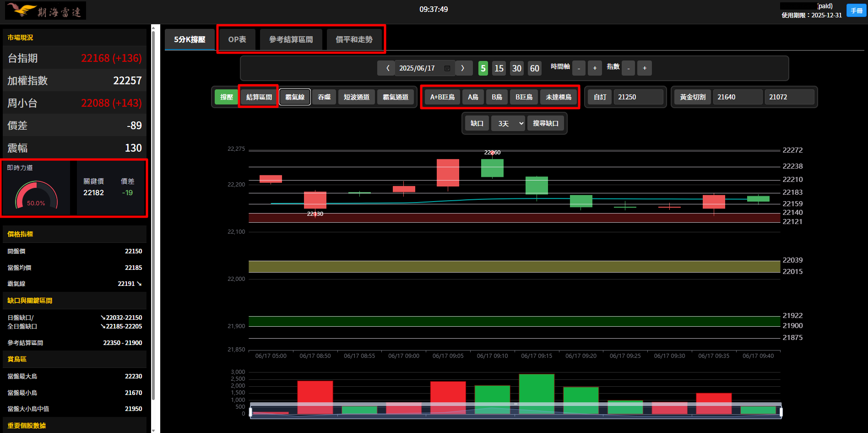Click the time axis plus button
Viewport: 868px width, 433px height.
pyautogui.click(x=595, y=68)
